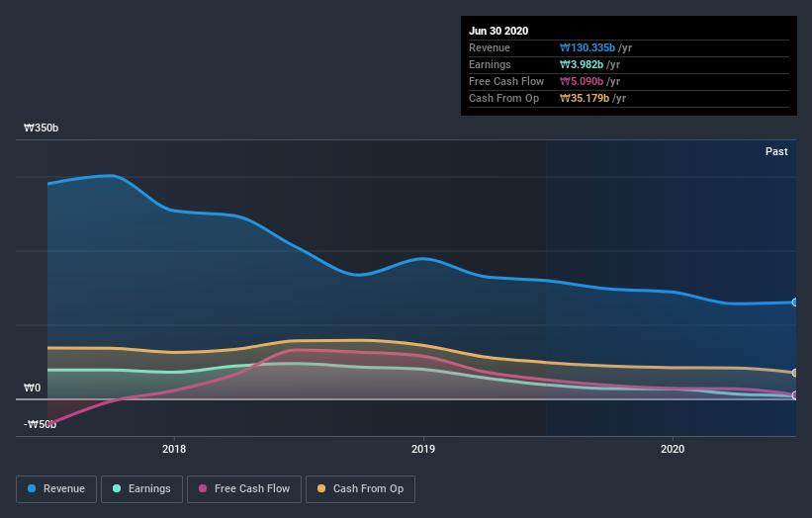Click the teal Earnings legend dot
This screenshot has width=812, height=518.
[117, 488]
